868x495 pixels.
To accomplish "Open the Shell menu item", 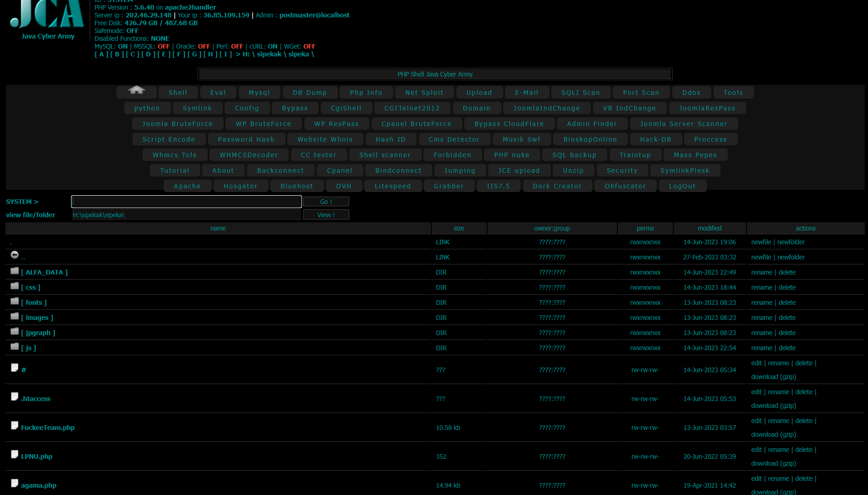I will tap(178, 93).
